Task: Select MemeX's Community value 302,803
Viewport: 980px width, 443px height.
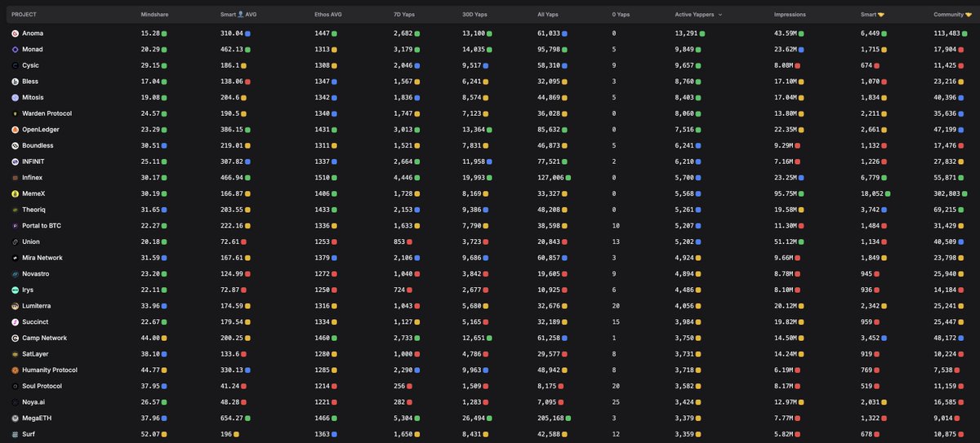Action: [x=948, y=193]
